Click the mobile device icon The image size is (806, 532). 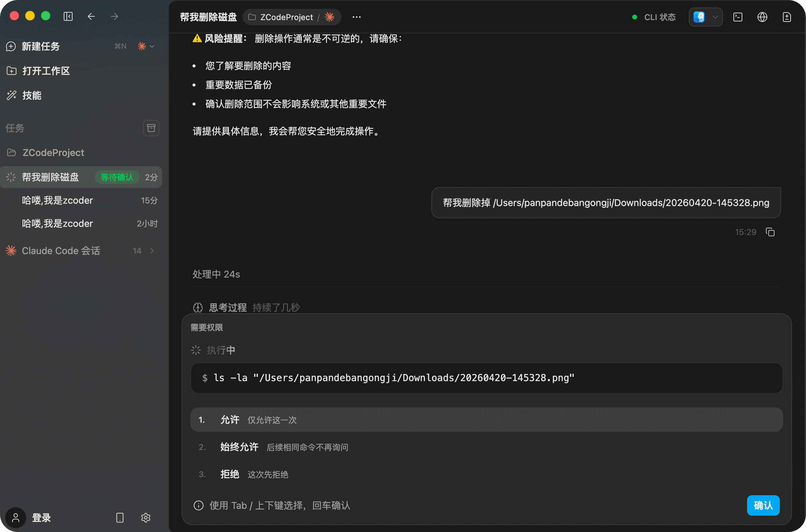tap(120, 518)
